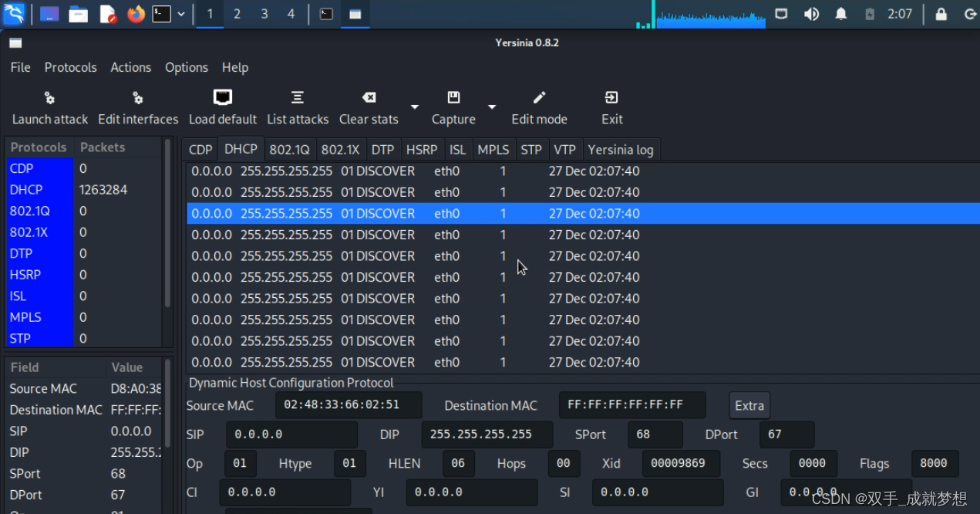Click the DIP input field
The width and height of the screenshot is (980, 514).
[487, 435]
